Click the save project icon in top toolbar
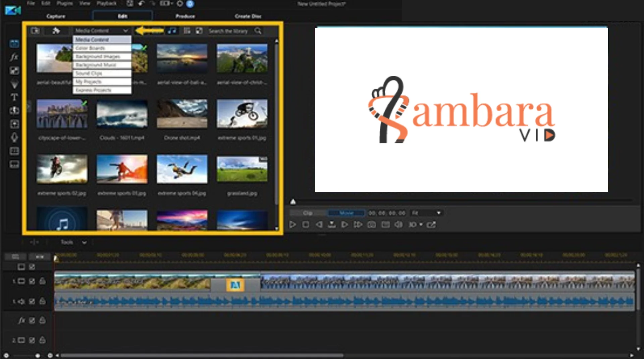 [x=130, y=4]
